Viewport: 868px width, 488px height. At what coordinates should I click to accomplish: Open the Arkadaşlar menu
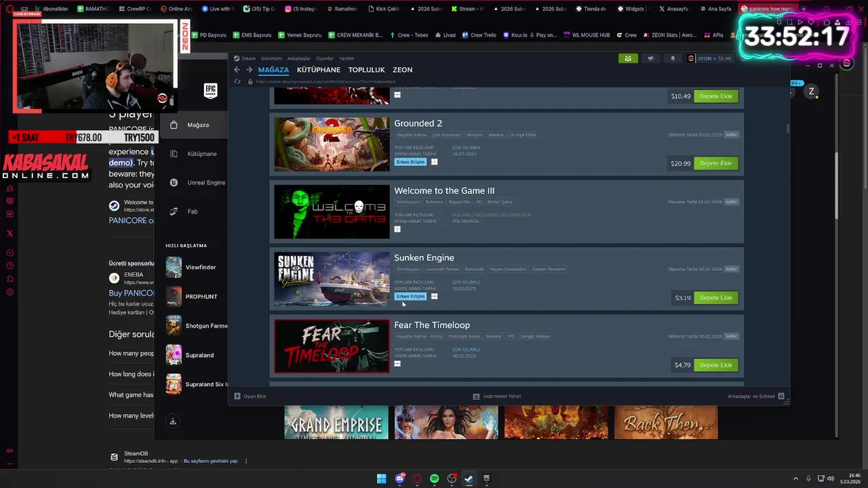299,58
